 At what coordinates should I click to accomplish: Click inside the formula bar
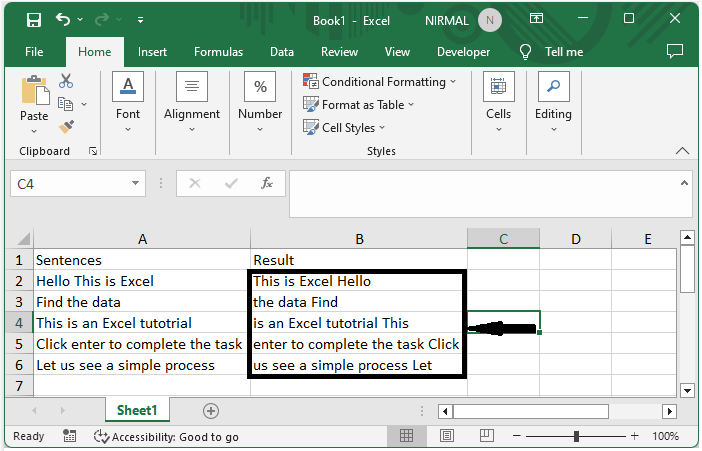click(484, 193)
